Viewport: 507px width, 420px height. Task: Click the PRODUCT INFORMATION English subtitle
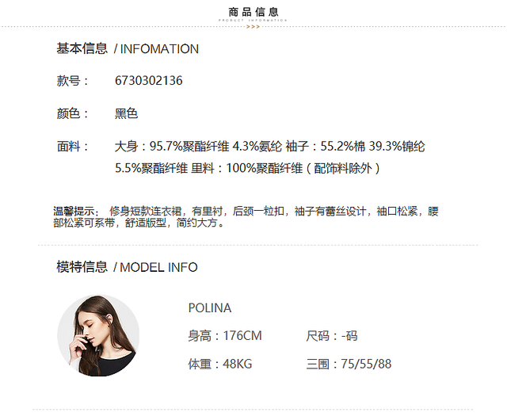[x=253, y=21]
